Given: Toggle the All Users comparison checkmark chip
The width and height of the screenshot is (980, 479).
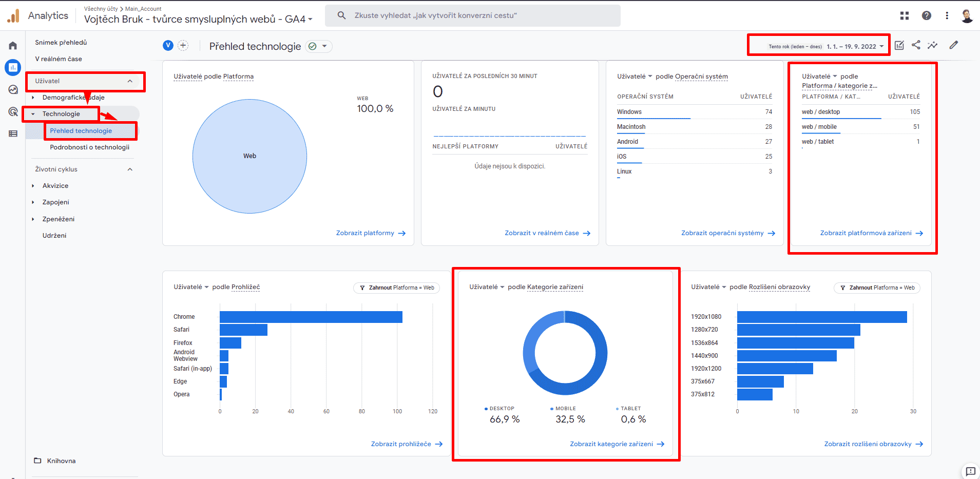Looking at the screenshot, I should click(x=319, y=46).
